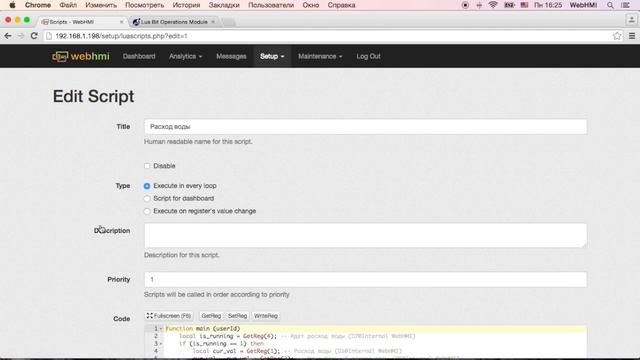Open the Справка menu
The width and height of the screenshot is (640, 360).
point(341,5)
